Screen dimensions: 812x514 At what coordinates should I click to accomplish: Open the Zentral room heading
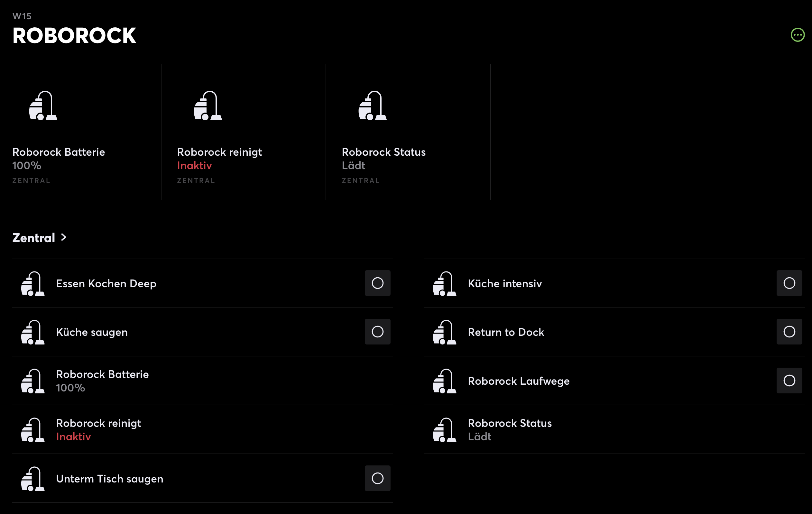[34, 238]
